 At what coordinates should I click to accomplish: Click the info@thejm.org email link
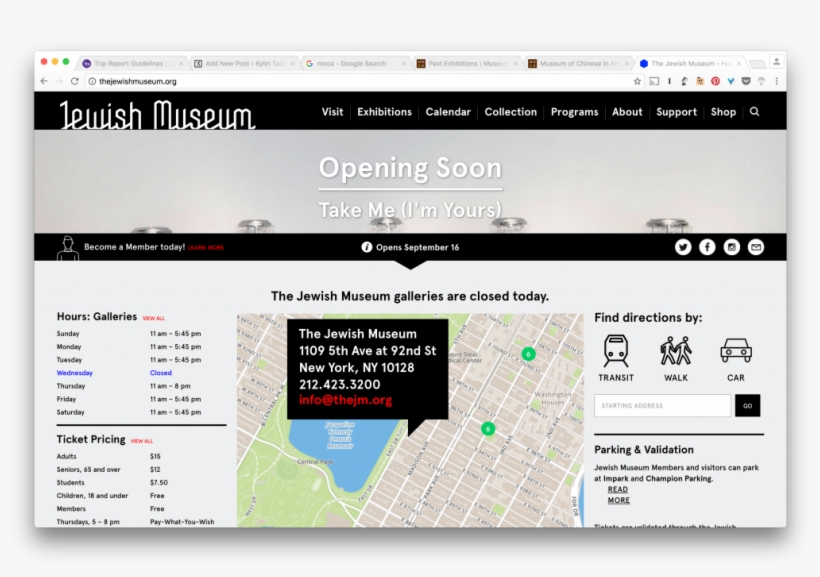(345, 400)
